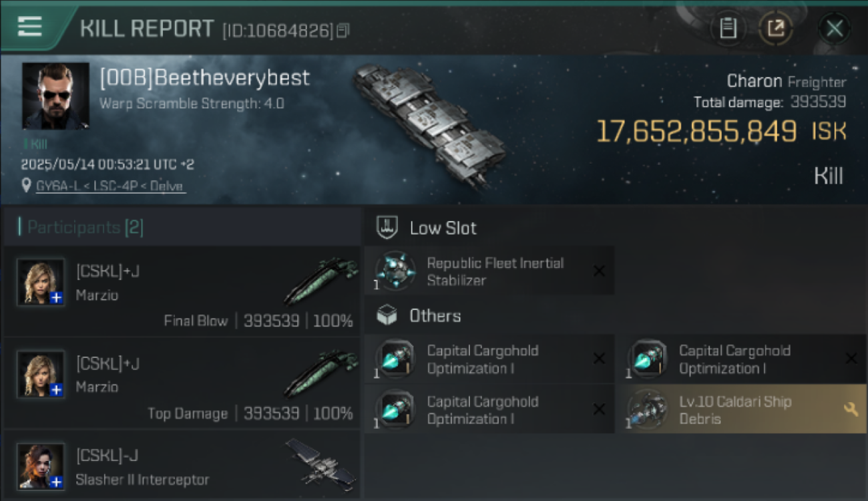Click plus badge on Slasher II pilot portrait

point(57,482)
